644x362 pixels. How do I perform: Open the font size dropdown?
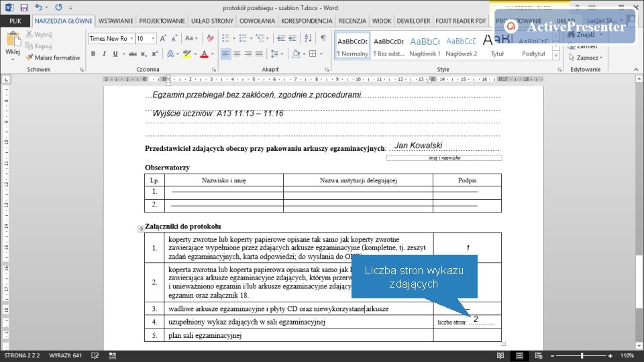tap(153, 39)
